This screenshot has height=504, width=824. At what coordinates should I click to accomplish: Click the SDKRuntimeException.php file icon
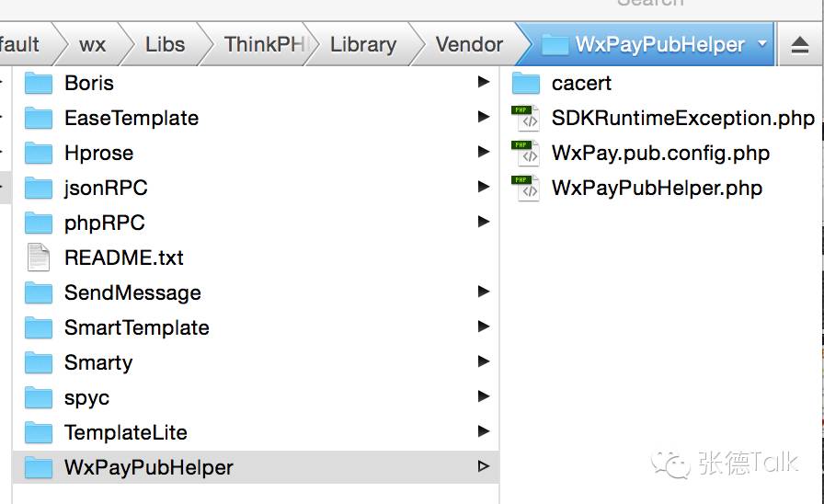tap(525, 119)
